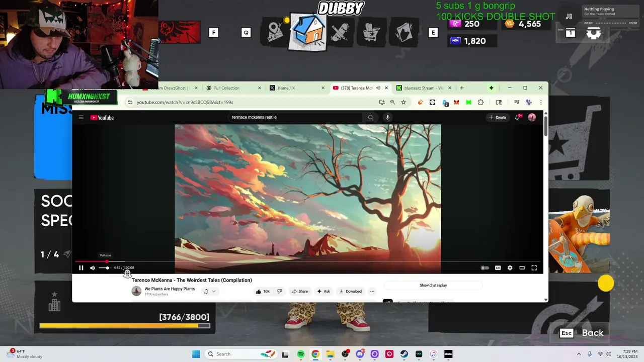Start voice search with microphone icon
Viewport: 644px width, 362px height.
click(387, 117)
